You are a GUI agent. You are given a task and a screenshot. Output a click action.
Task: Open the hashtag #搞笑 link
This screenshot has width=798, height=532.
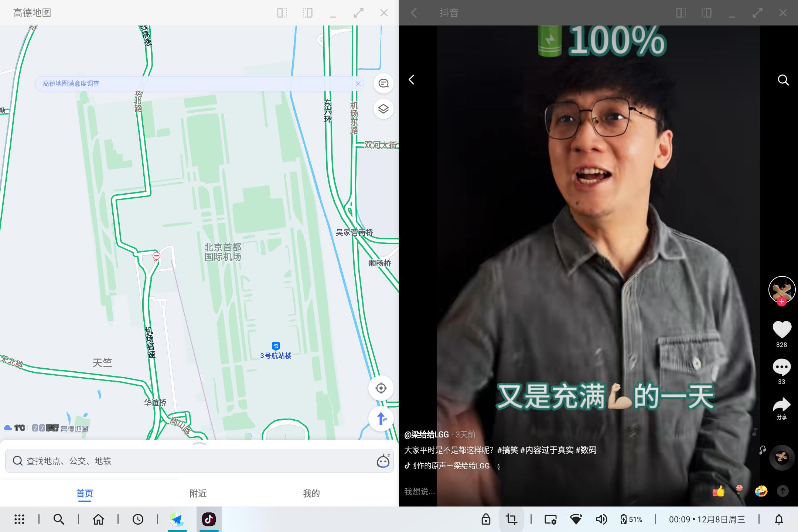coord(509,450)
